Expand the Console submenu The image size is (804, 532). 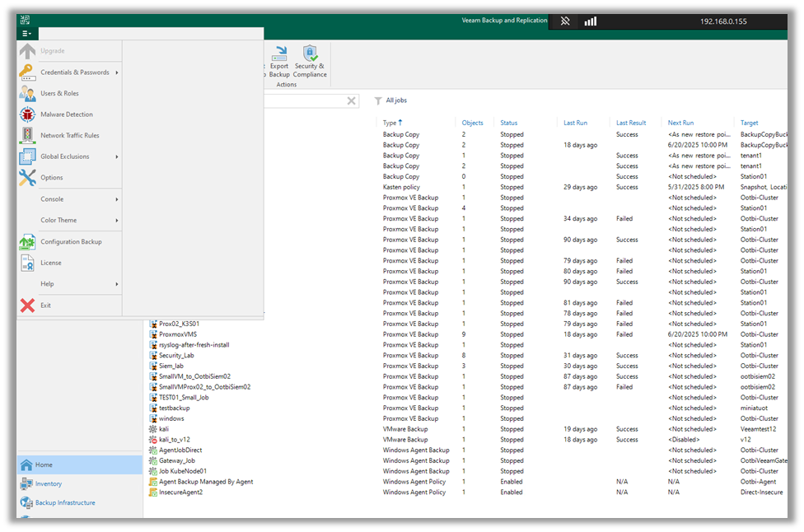click(53, 198)
